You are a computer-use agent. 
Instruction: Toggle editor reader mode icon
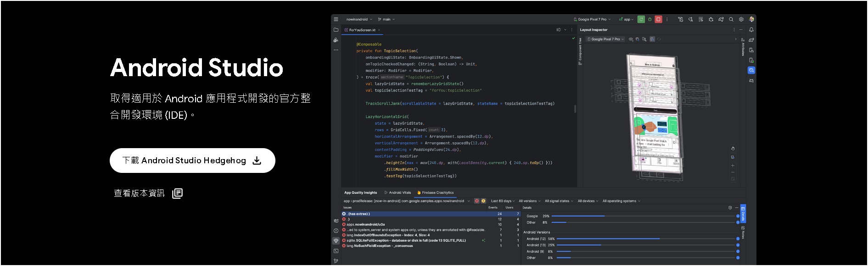(559, 30)
